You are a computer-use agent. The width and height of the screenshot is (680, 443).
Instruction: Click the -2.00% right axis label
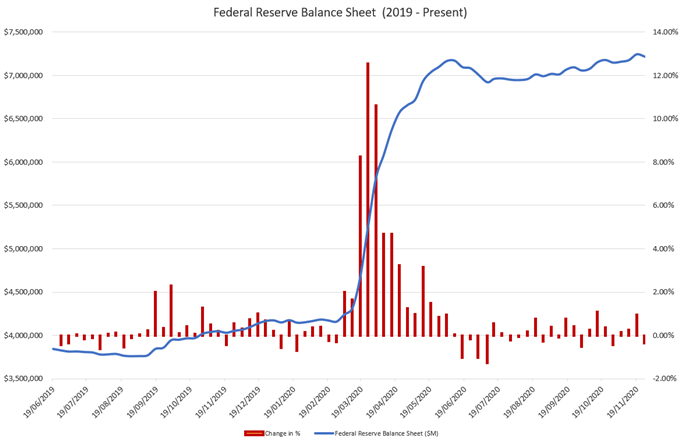click(664, 378)
